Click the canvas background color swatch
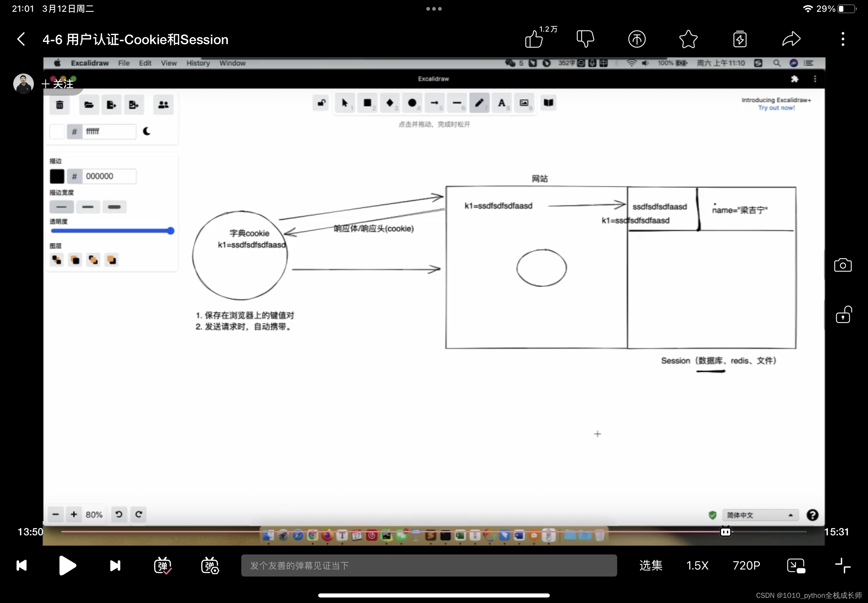 point(57,131)
